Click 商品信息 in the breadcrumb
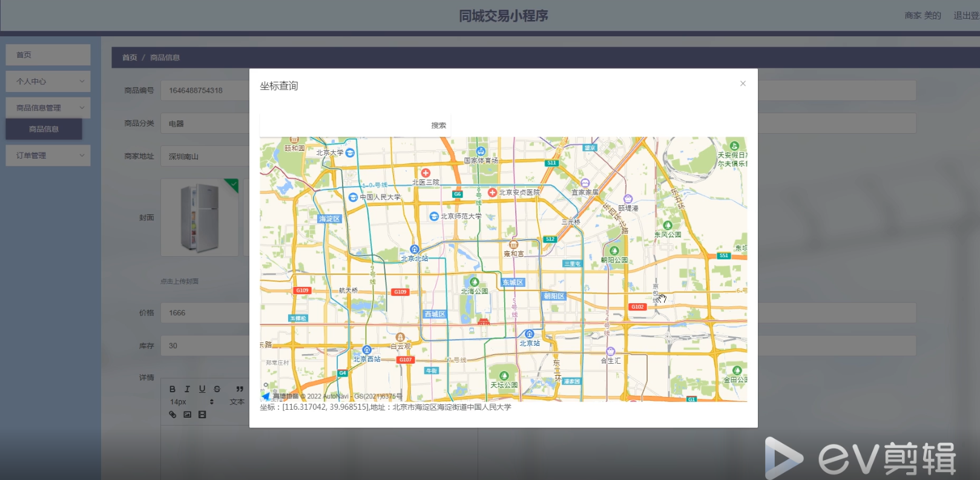Image resolution: width=980 pixels, height=480 pixels. coord(165,58)
